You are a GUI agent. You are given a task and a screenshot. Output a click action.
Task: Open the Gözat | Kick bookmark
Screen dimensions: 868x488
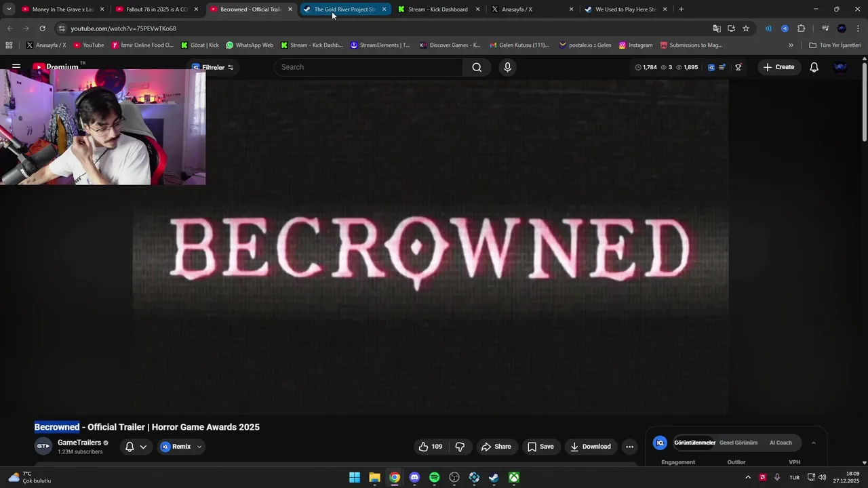pos(199,45)
